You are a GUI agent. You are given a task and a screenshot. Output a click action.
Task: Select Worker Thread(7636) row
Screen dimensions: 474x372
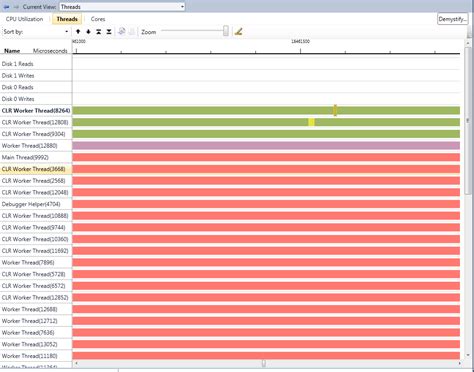click(36, 333)
